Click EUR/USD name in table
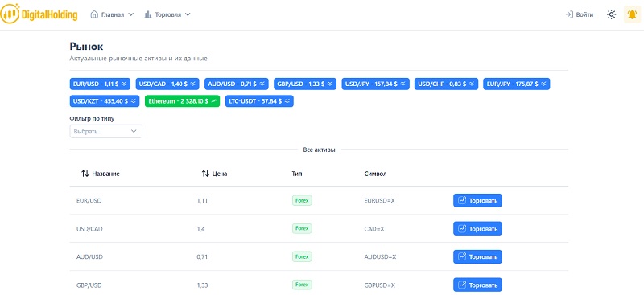Screen dimensions: 644x295 (x=89, y=201)
